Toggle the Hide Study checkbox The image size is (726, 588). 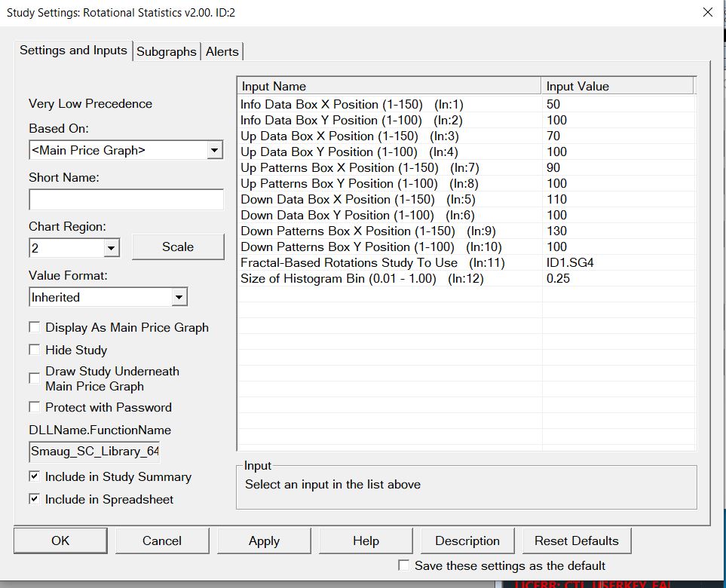click(34, 350)
